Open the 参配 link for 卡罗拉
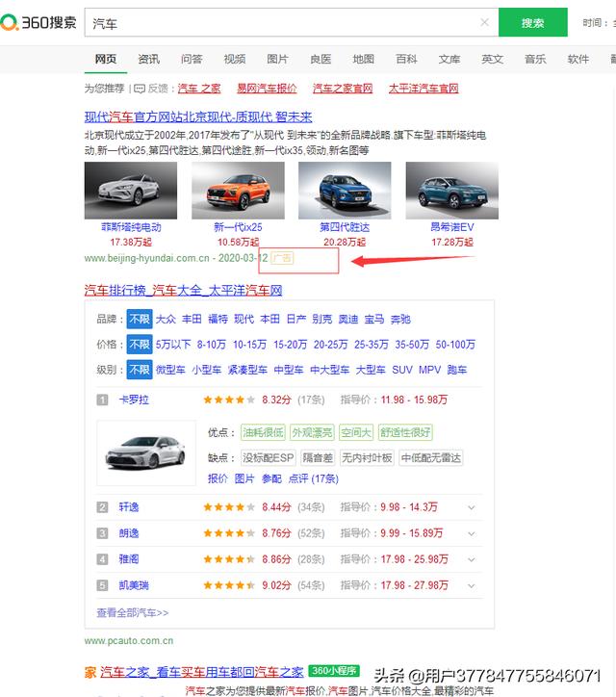The height and width of the screenshot is (697, 616). (271, 478)
